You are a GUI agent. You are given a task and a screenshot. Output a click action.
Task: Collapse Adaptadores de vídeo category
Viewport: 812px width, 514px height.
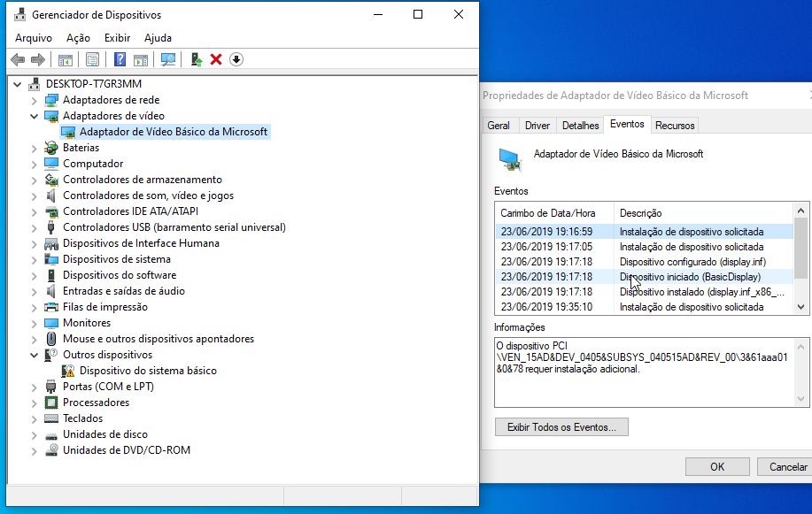pos(35,116)
